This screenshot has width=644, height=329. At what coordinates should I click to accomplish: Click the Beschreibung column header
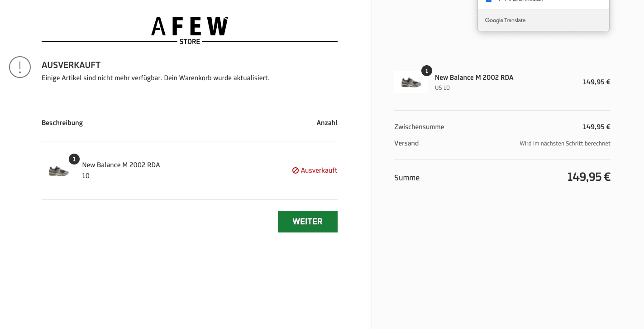pyautogui.click(x=62, y=123)
